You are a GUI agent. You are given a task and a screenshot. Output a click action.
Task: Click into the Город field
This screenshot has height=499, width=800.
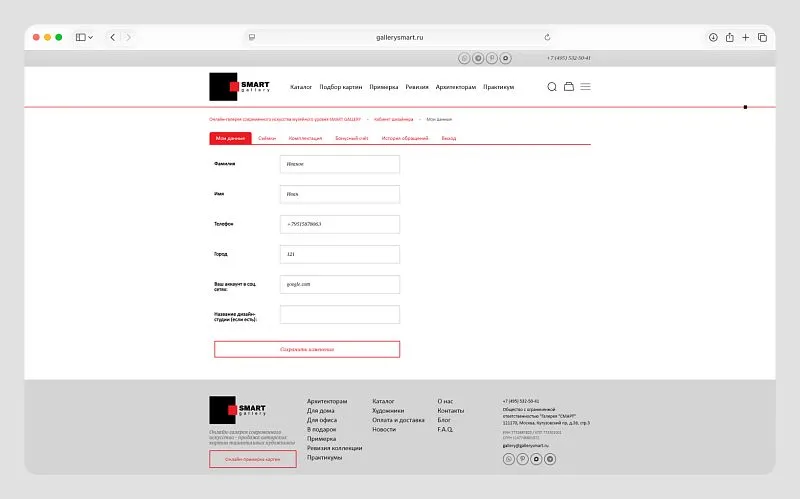(x=340, y=255)
